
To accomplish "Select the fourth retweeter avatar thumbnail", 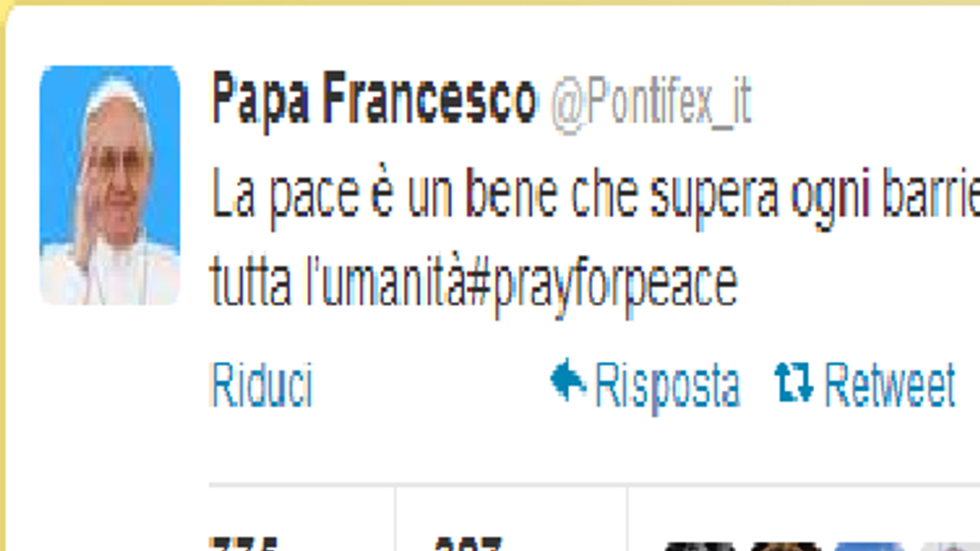I will click(951, 546).
